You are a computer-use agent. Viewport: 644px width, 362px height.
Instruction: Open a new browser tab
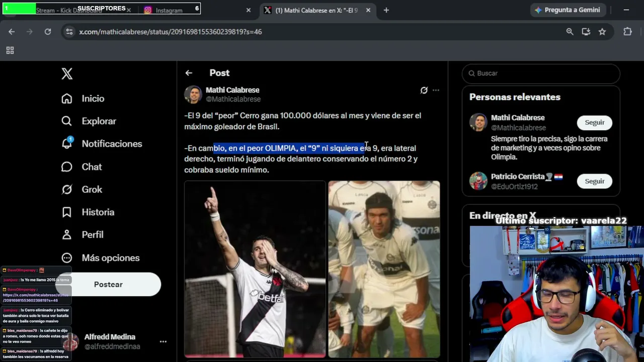386,10
